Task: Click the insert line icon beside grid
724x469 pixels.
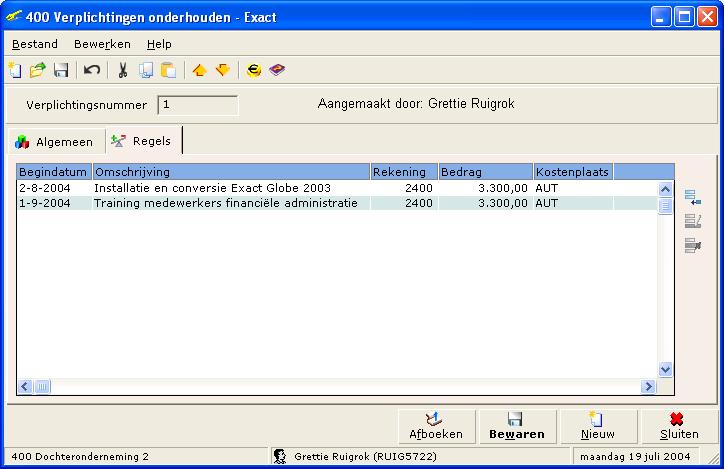Action: click(x=693, y=198)
